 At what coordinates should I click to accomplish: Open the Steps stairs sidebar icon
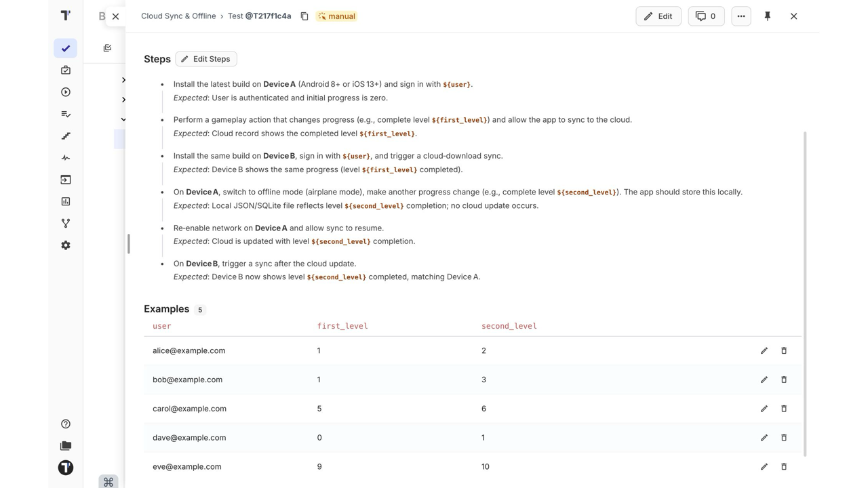66,136
